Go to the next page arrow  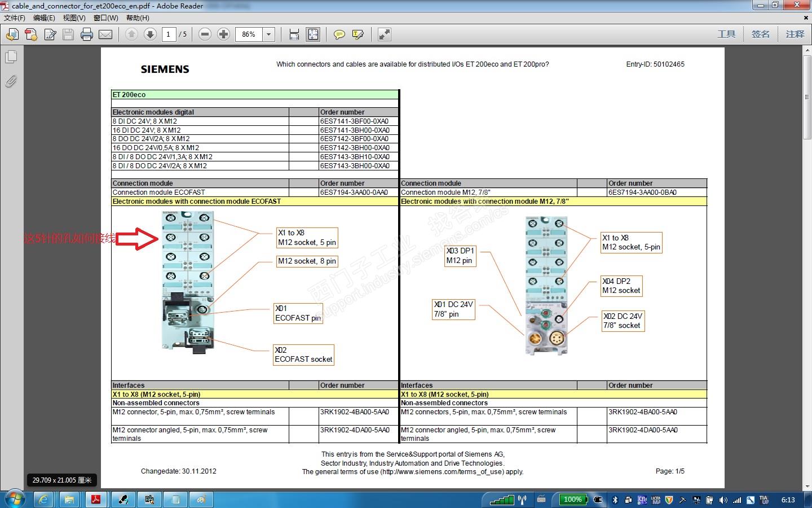[150, 34]
